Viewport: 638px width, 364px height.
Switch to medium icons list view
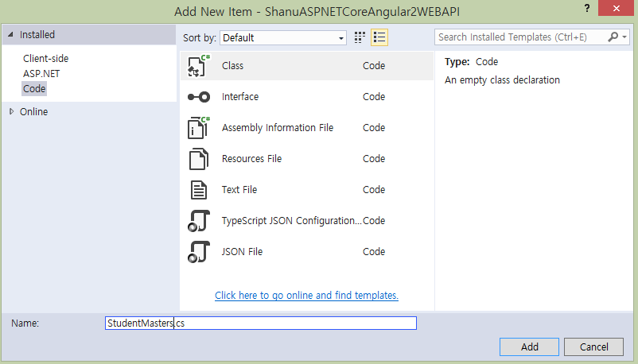click(379, 37)
